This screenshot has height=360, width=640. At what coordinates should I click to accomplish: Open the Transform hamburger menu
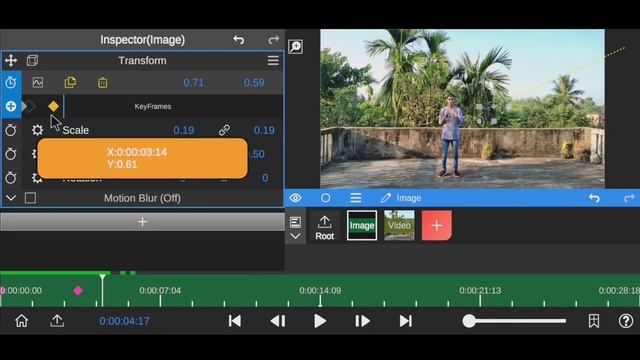[273, 60]
